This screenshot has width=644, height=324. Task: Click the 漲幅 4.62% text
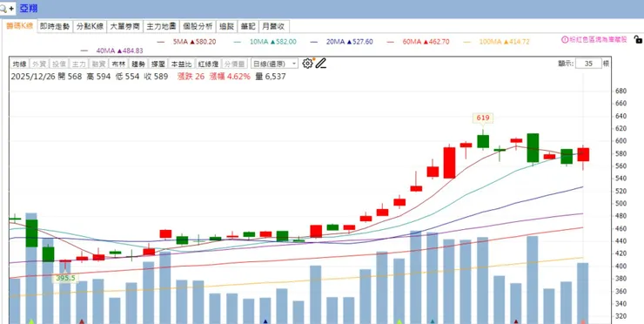click(x=230, y=77)
